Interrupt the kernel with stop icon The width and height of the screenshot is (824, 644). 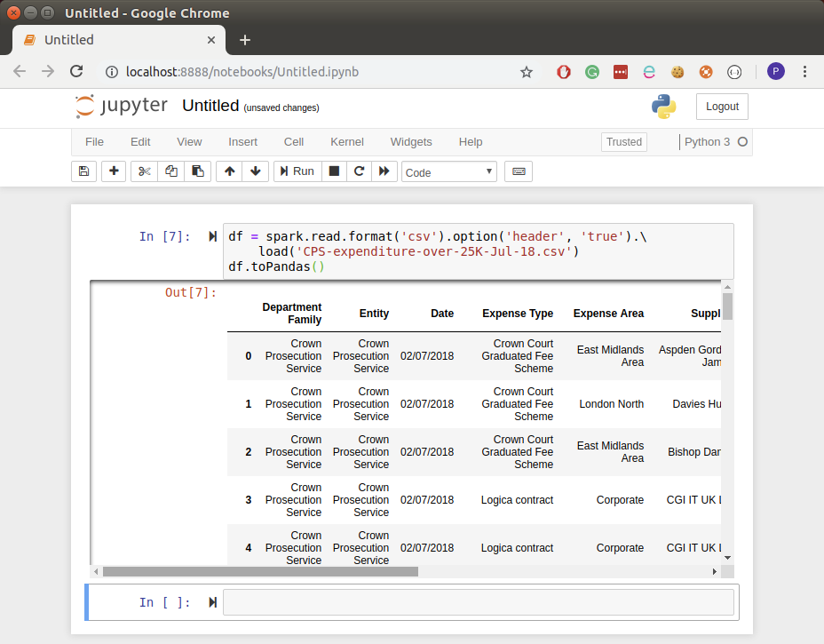point(333,171)
